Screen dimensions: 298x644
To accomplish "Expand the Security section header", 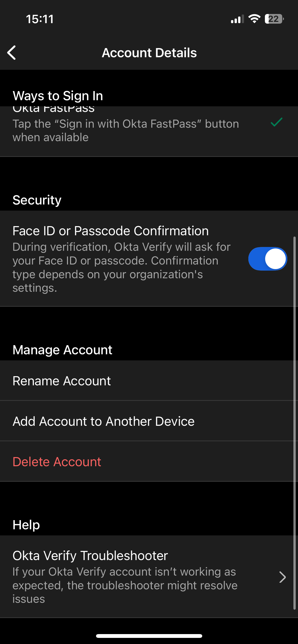I will pyautogui.click(x=37, y=200).
